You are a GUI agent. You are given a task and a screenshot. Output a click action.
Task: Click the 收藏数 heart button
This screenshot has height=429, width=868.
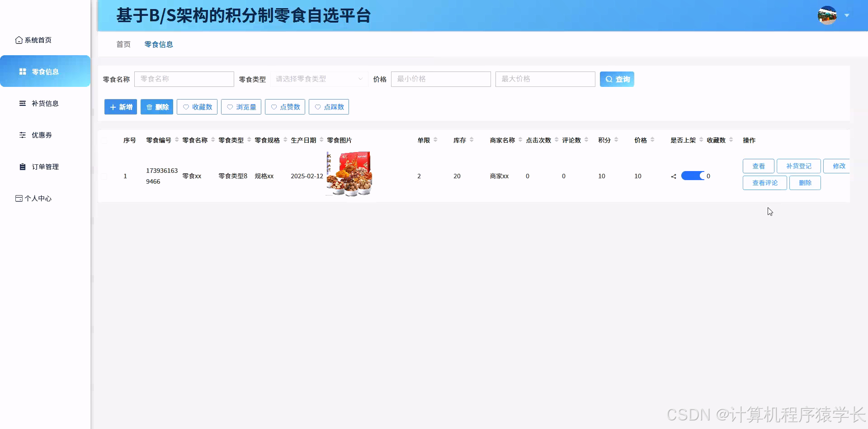coord(197,107)
